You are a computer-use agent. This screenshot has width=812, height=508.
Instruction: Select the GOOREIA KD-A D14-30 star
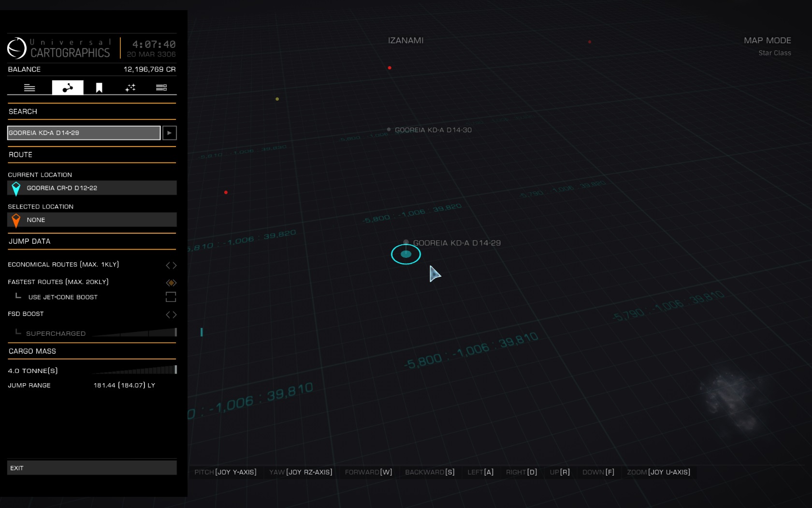click(x=389, y=129)
